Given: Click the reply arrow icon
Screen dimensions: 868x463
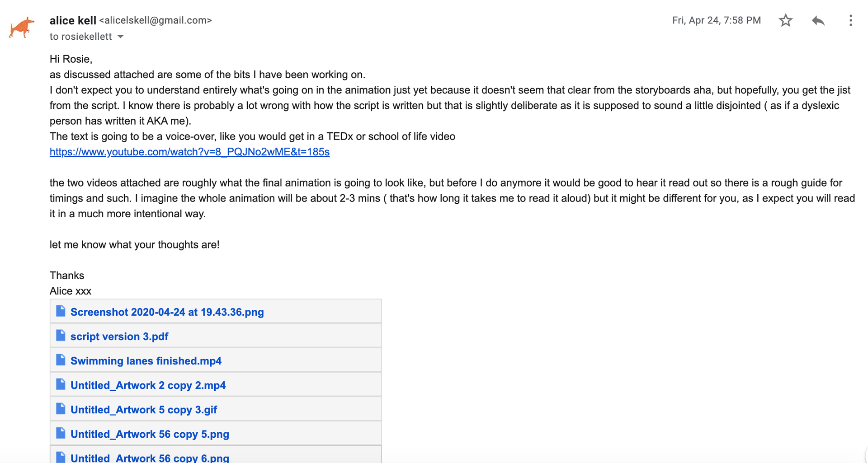Looking at the screenshot, I should (818, 20).
